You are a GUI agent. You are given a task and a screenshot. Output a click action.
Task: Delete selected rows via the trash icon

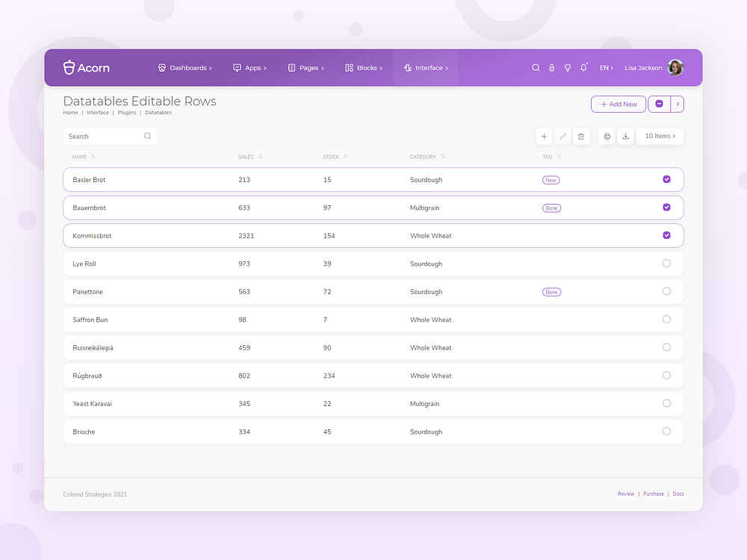click(581, 136)
